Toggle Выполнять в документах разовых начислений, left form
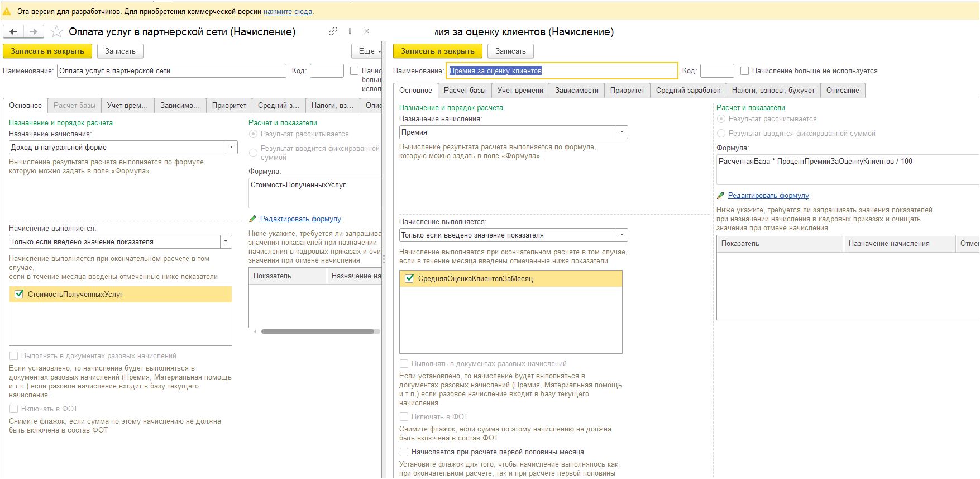The width and height of the screenshot is (980, 479). [13, 355]
